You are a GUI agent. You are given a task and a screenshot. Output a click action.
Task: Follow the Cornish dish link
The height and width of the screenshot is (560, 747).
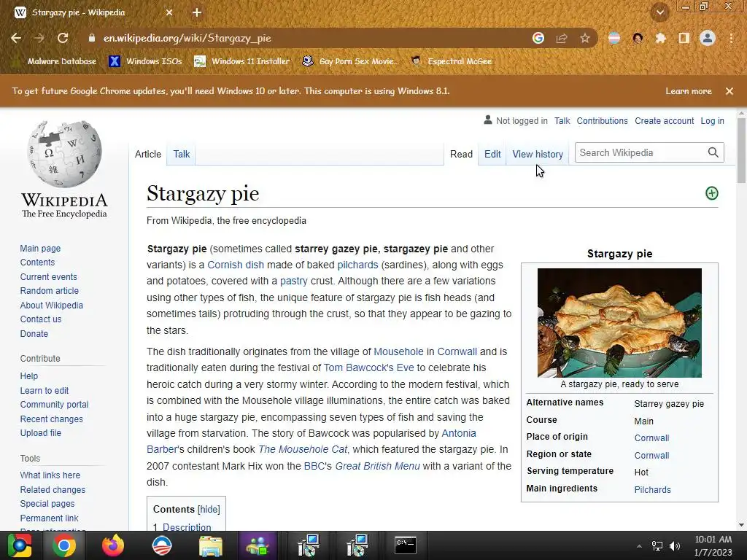pos(236,265)
